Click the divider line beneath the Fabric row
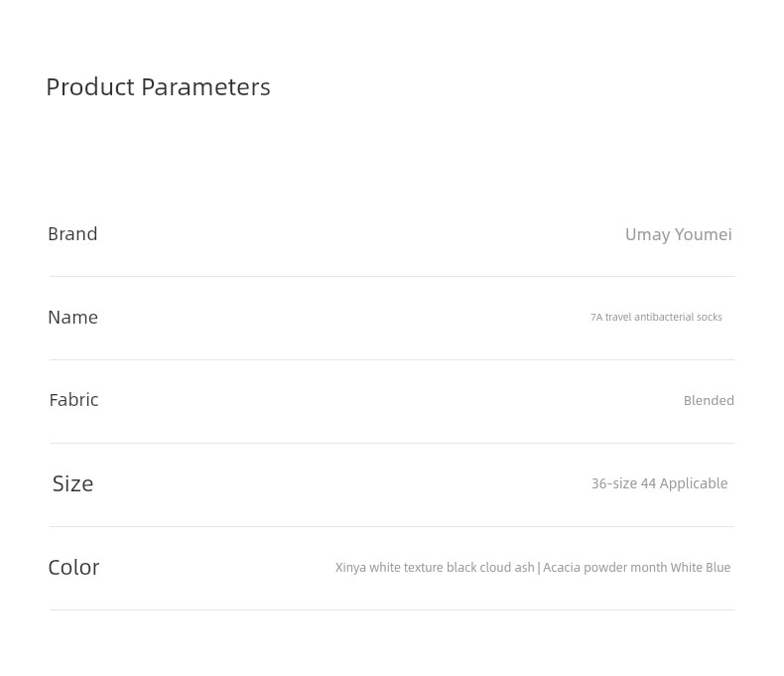Viewport: 784px width, 676px height. tap(391, 443)
